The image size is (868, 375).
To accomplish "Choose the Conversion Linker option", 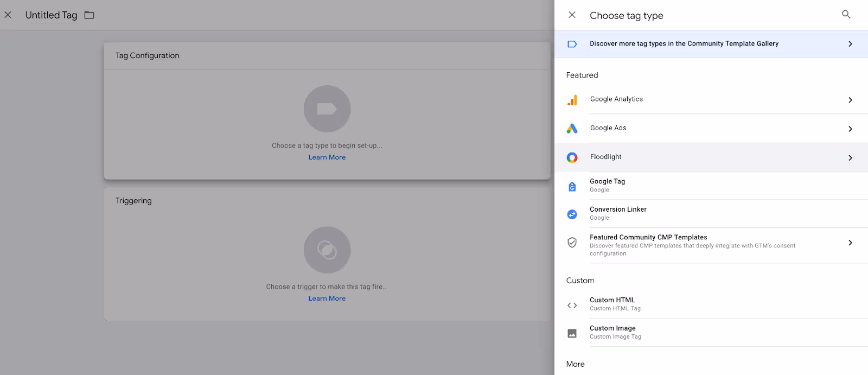I will 711,214.
